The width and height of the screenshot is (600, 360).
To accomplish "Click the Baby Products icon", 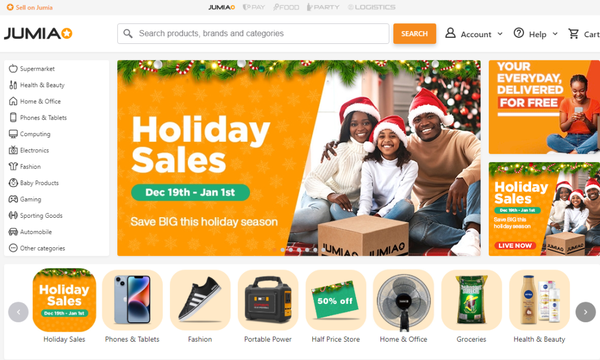I will tap(13, 183).
